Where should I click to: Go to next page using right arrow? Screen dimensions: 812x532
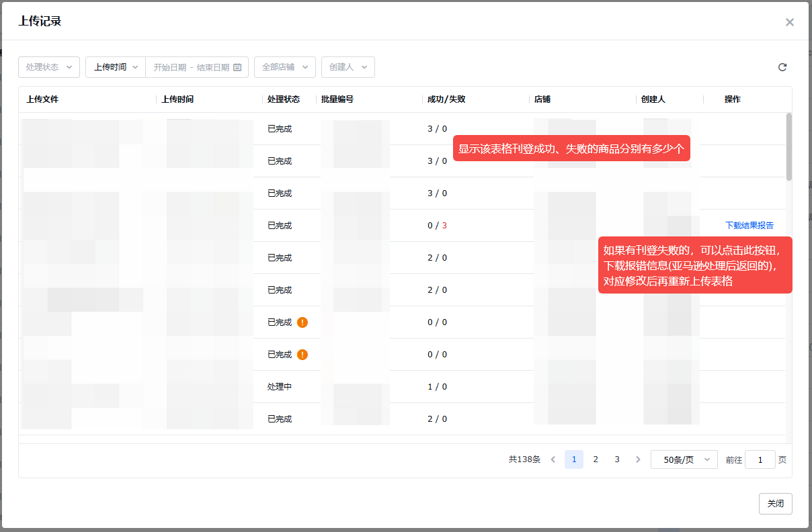point(637,459)
